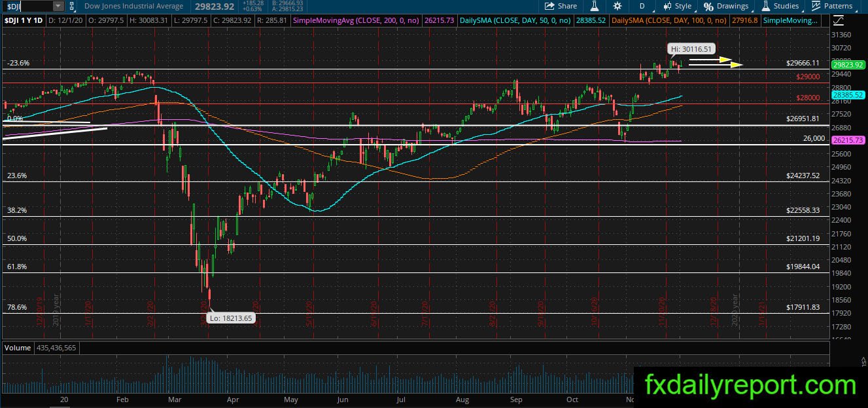
Task: Click the 61.8% Fibonacci percentage label
Action: click(x=16, y=267)
